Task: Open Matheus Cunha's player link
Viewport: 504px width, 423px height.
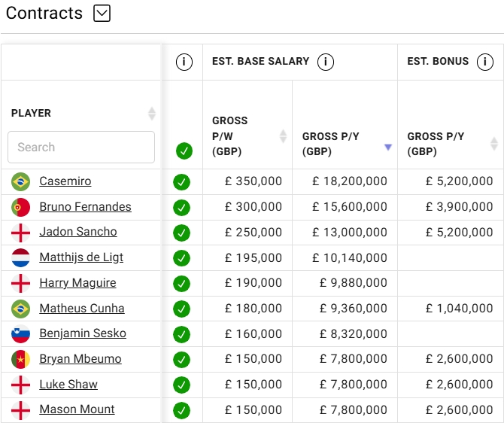Action: (82, 309)
